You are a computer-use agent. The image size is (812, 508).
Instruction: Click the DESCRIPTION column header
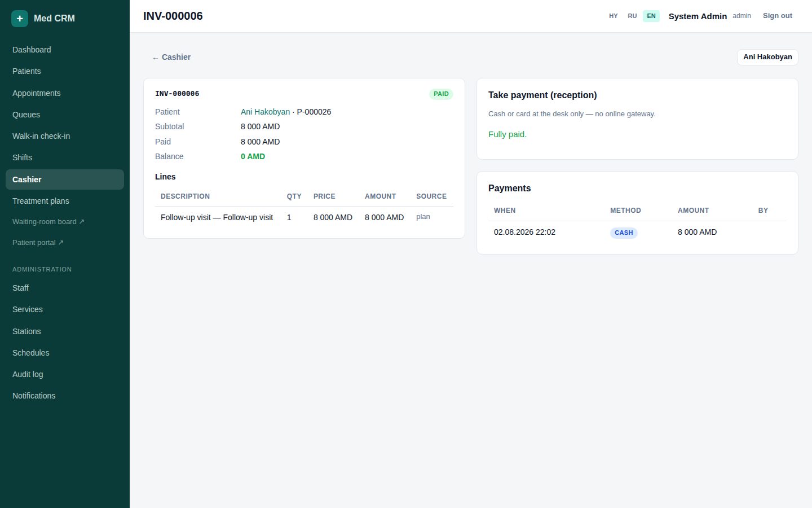click(185, 196)
